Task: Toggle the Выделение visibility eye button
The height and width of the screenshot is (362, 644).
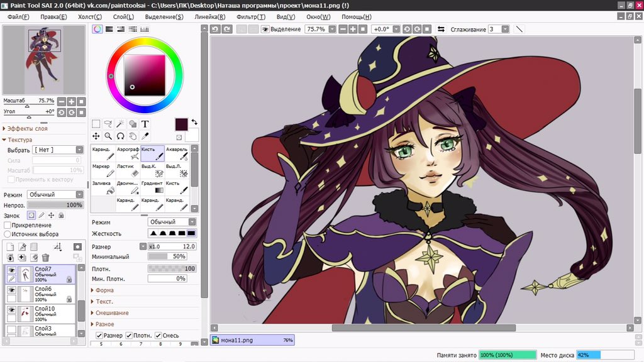Action: 265,29
